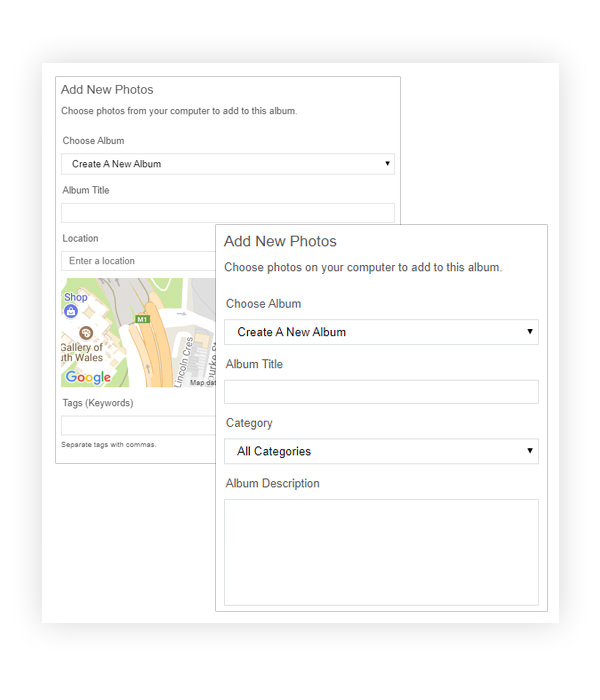600x700 pixels.
Task: Click the Map data attribution text
Action: tap(203, 383)
